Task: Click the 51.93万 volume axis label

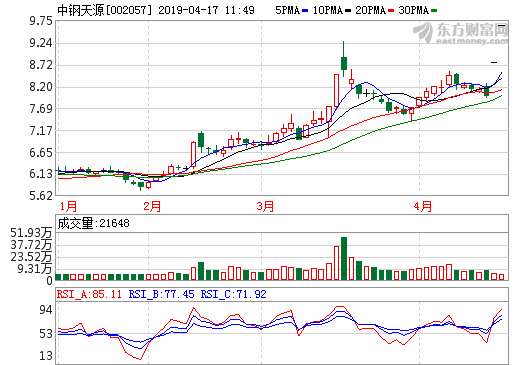Action: tap(31, 233)
